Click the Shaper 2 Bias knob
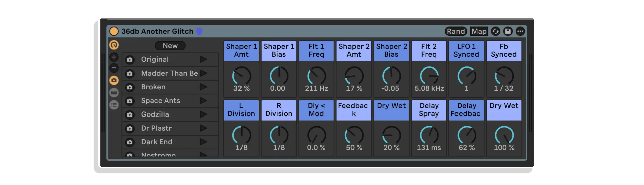 (392, 76)
